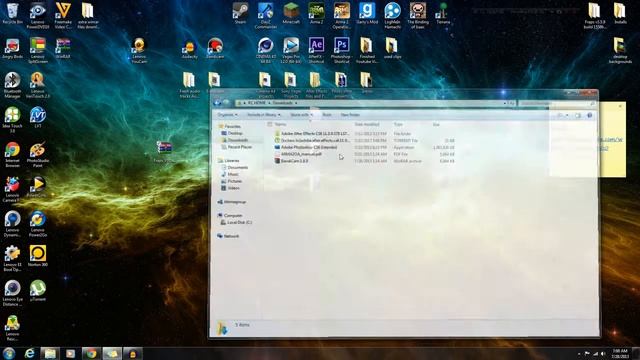The height and width of the screenshot is (360, 640).
Task: Open the Downloads breadcrumb dropdown arrow
Action: (296, 103)
